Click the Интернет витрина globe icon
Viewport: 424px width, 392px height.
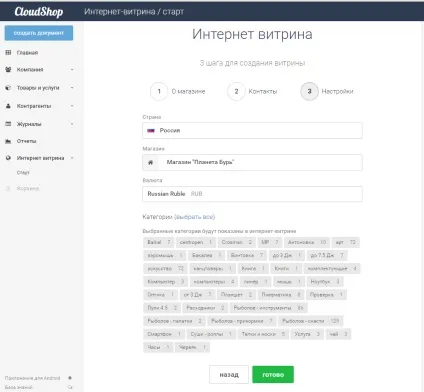coord(8,158)
